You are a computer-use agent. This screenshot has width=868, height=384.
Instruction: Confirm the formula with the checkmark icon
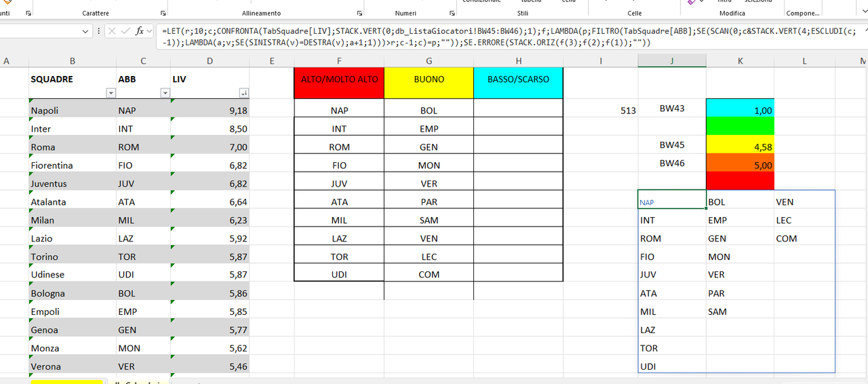125,31
